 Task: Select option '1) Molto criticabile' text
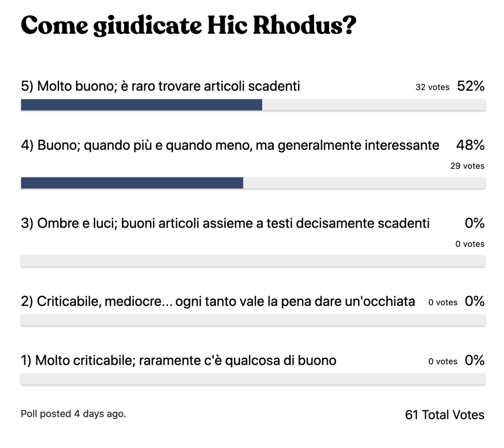point(178,361)
